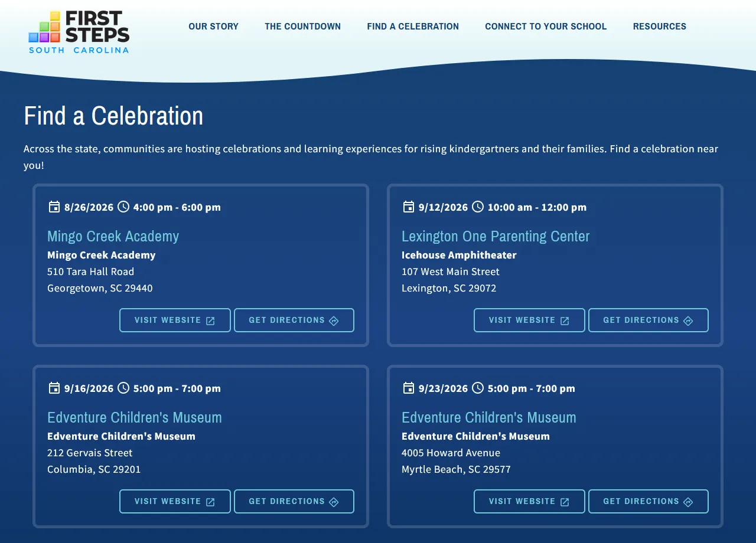Visit website for Myrtle Beach Edventure event
Image resolution: width=756 pixels, height=543 pixels.
point(529,502)
